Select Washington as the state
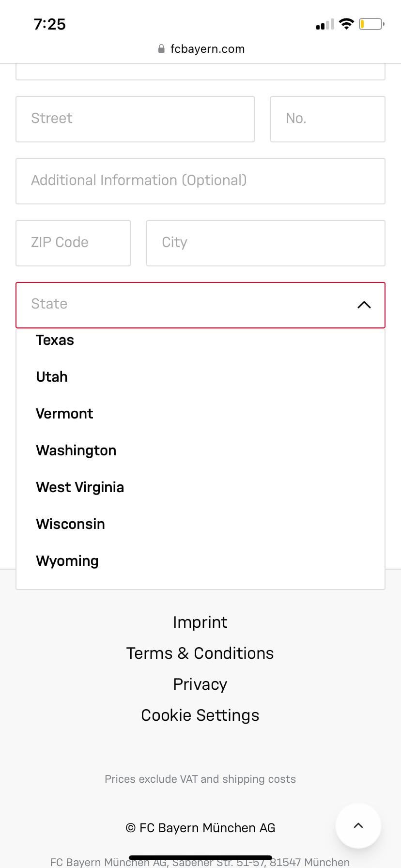 point(76,450)
